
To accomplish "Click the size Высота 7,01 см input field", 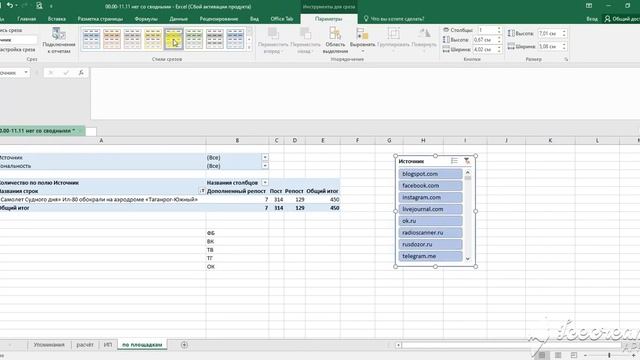I will [549, 33].
